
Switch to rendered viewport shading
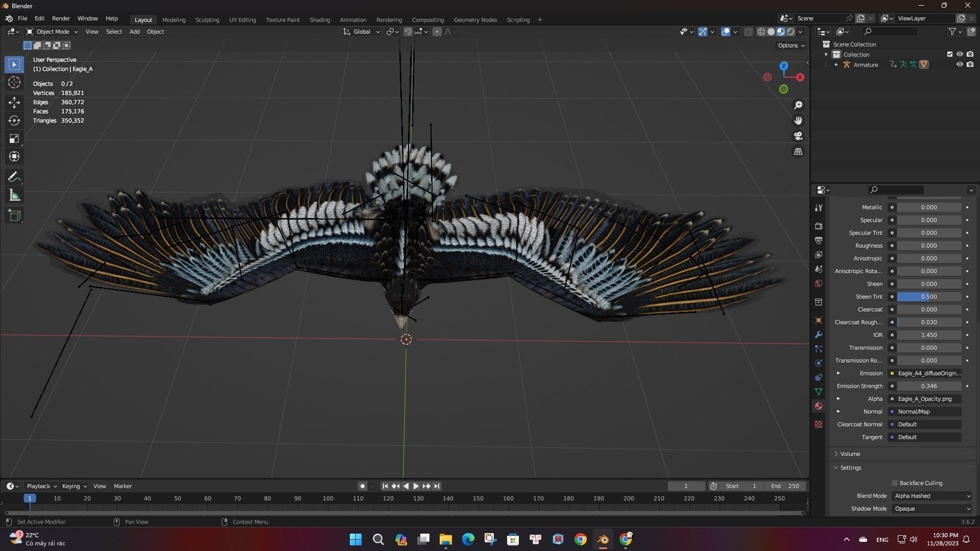(791, 32)
